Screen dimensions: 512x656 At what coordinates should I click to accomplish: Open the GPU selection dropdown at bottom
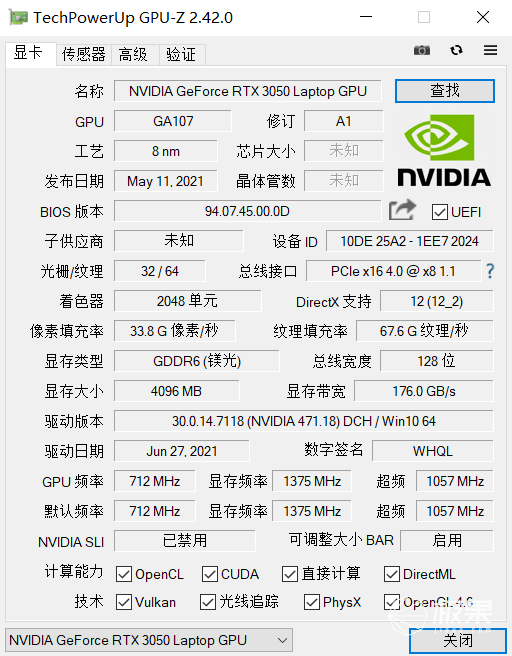tap(149, 640)
